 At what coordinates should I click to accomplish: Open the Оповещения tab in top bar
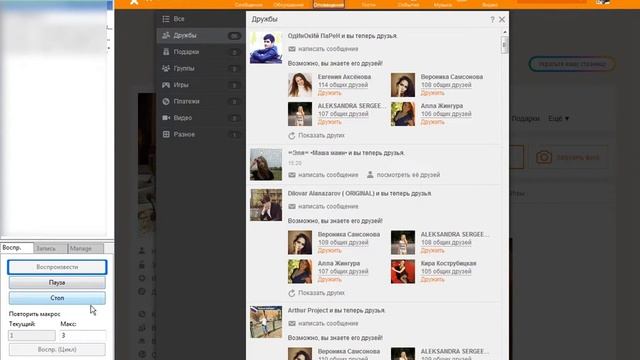[x=329, y=4]
